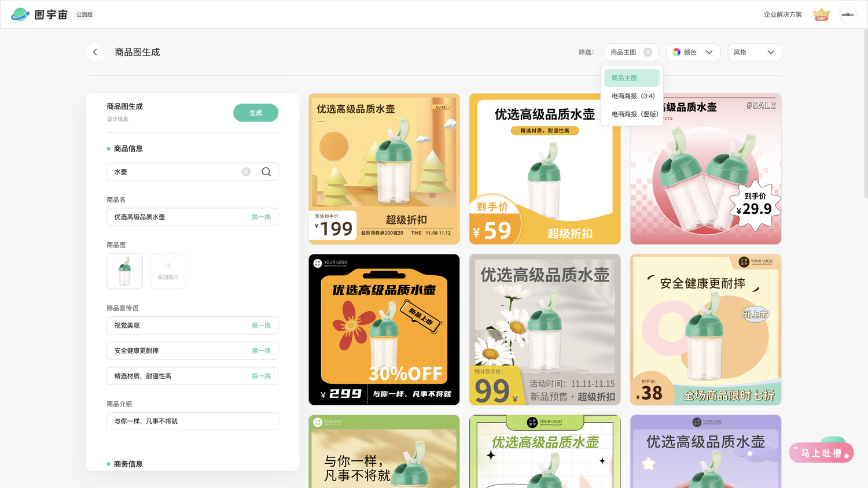Open the 安全健康更耐摔 ¥38 template
Screen dimensions: 868x488
pos(705,330)
